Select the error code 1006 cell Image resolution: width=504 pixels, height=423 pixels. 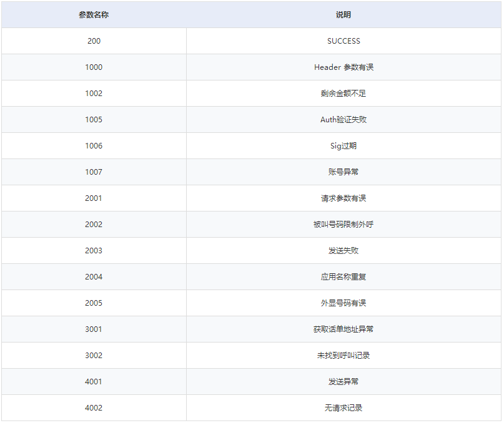[x=94, y=146]
